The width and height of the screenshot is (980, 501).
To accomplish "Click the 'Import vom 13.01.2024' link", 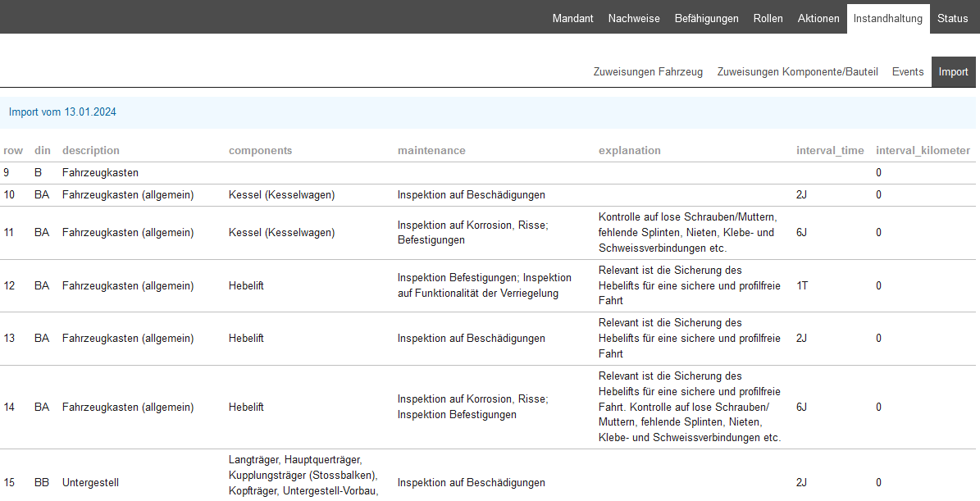I will [x=62, y=112].
